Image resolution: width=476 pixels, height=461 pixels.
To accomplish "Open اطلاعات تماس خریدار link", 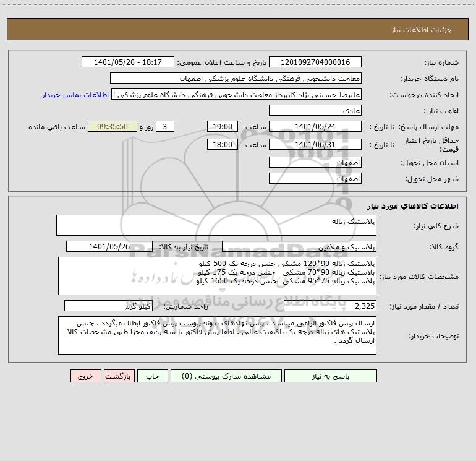I will coord(75,95).
